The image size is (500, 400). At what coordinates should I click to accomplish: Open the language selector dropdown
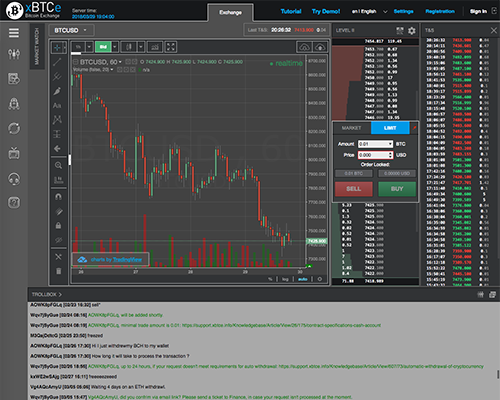[369, 11]
